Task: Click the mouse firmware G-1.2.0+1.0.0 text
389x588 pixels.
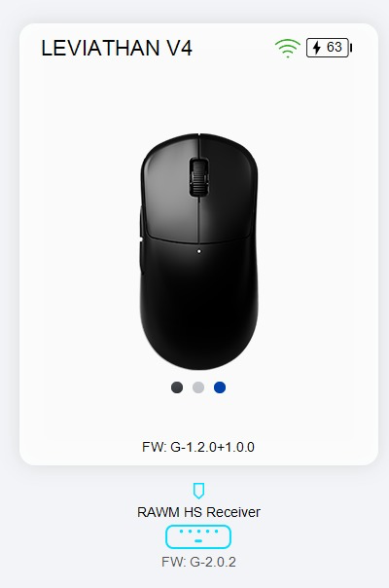Action: (198, 447)
